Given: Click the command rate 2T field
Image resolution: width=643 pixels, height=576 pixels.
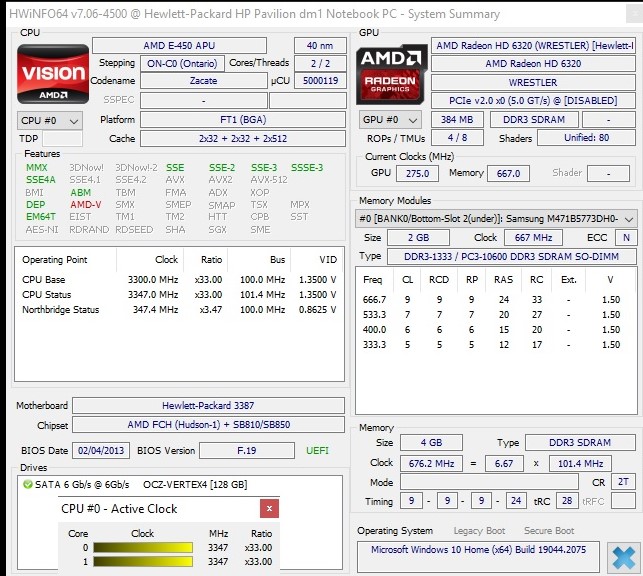Looking at the screenshot, I should coord(623,482).
